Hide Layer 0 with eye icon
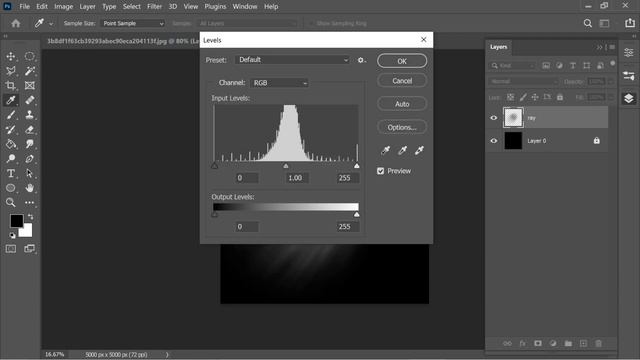The image size is (640, 360). pyautogui.click(x=494, y=141)
